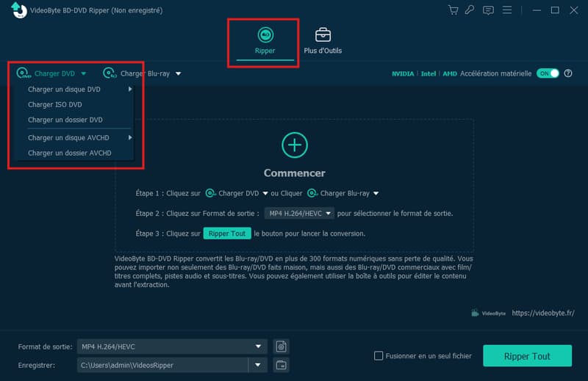Viewport: 588px width, 381px height.
Task: Open the videobyte.fr website link
Action: point(543,313)
